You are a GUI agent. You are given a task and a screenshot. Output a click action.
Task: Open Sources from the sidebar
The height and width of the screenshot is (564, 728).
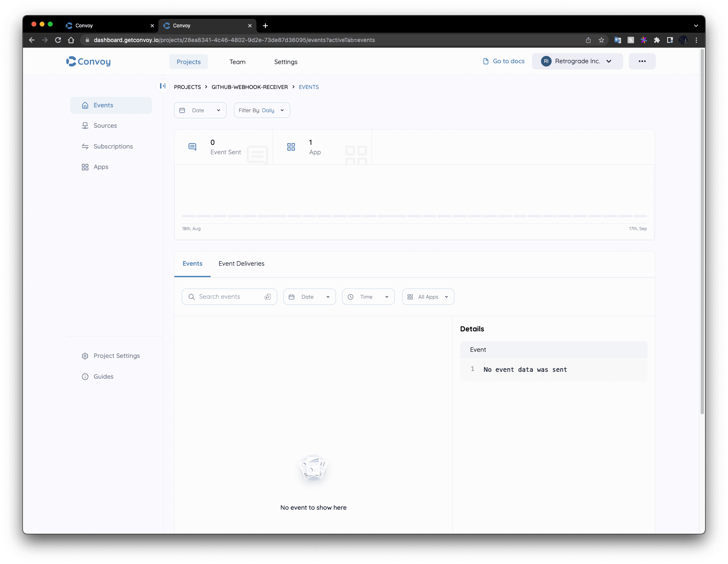pyautogui.click(x=105, y=125)
